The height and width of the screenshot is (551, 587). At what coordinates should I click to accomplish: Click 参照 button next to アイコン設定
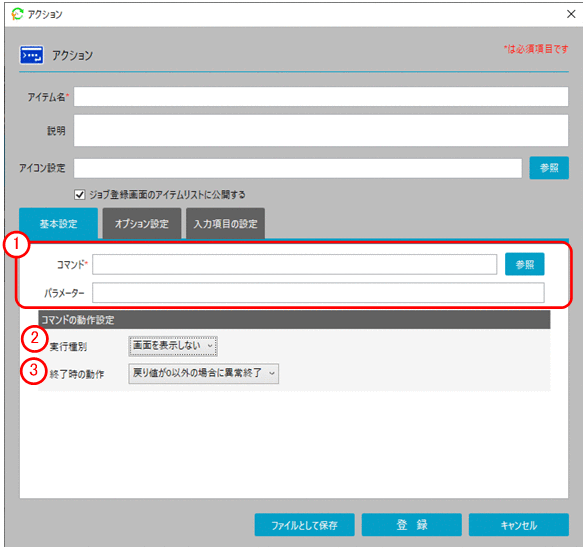pos(549,168)
